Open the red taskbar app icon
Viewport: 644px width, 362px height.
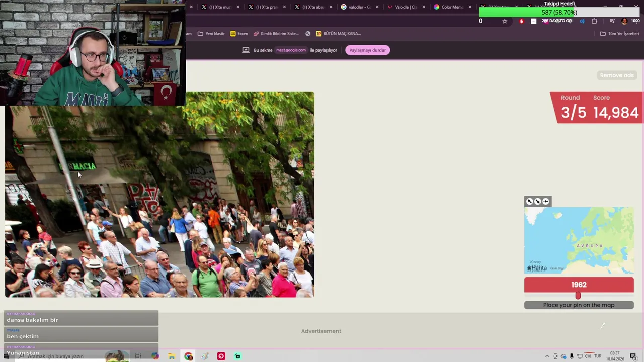(x=221, y=356)
